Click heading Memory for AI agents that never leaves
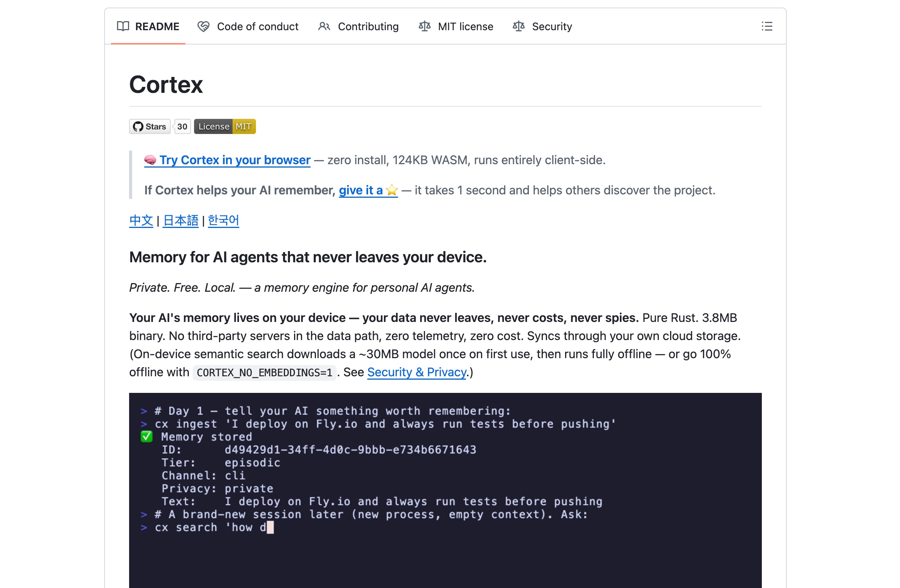This screenshot has width=900, height=588. tap(308, 257)
